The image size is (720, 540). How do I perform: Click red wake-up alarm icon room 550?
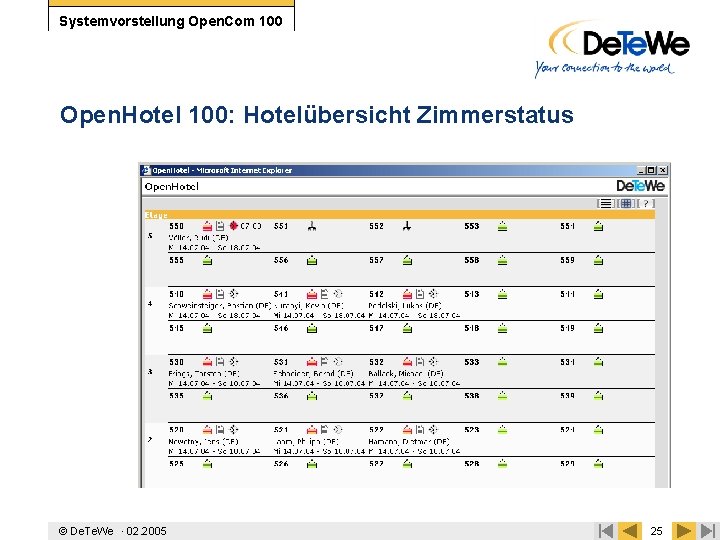tap(234, 226)
